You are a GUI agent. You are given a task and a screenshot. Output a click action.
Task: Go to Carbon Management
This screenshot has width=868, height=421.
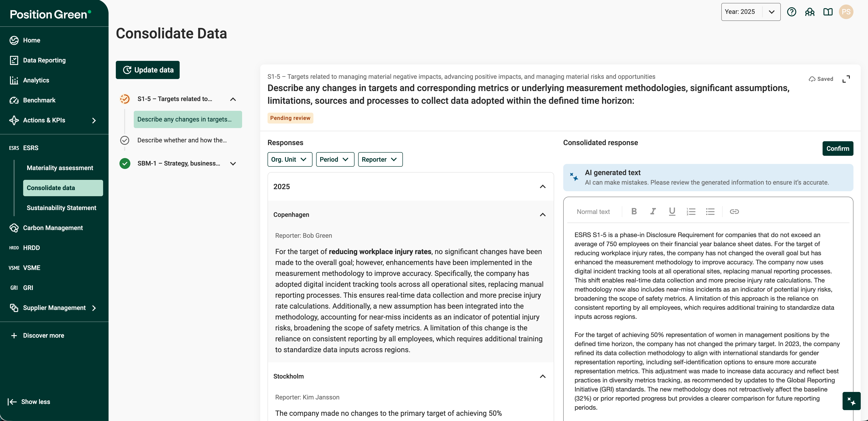(53, 228)
